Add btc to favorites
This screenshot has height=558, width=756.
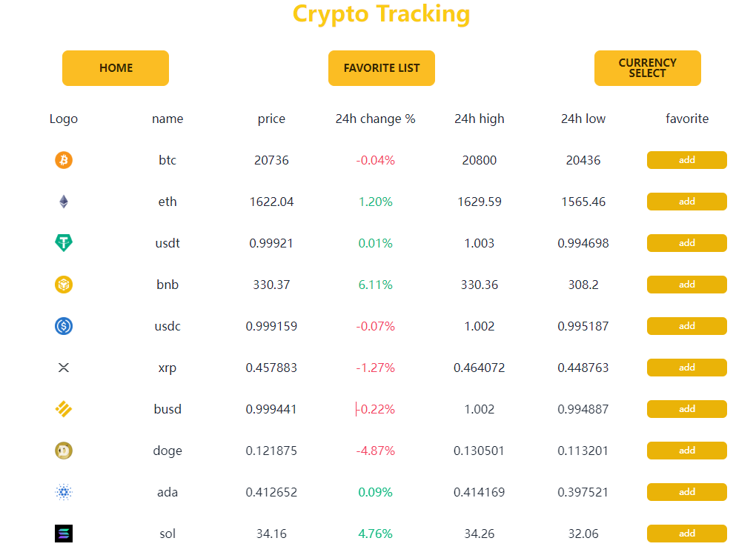[686, 159]
